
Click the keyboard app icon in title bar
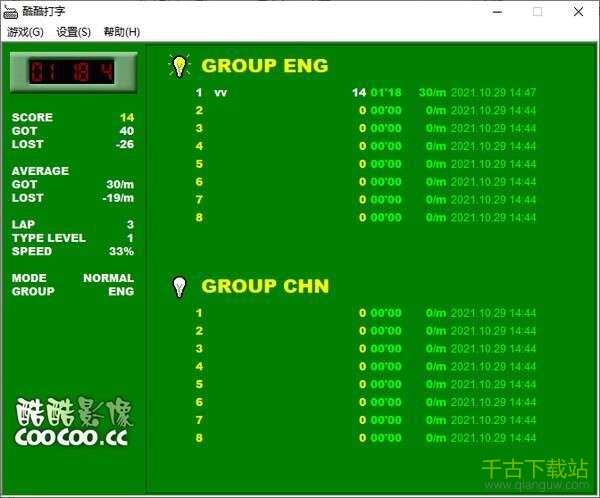pos(10,12)
